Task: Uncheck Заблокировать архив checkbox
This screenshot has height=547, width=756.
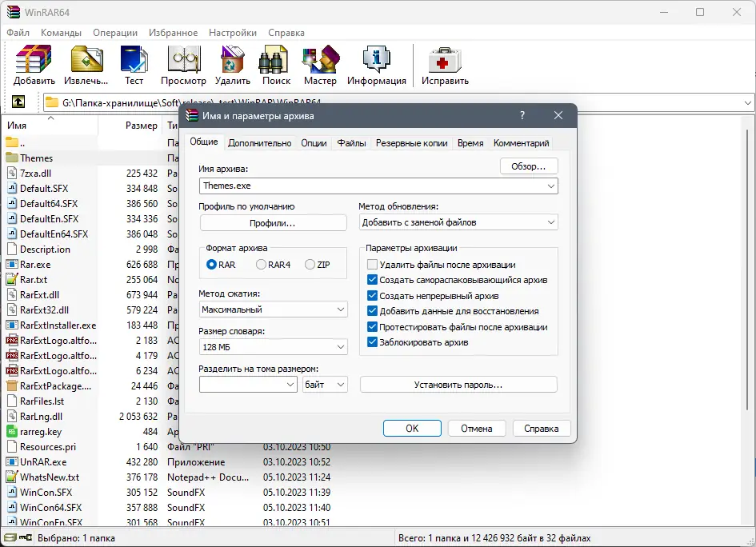Action: tap(372, 342)
